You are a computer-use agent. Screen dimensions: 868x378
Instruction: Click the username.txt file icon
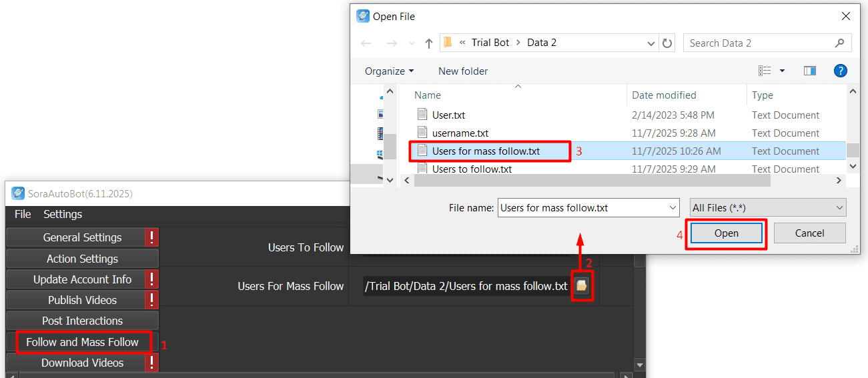tap(422, 133)
